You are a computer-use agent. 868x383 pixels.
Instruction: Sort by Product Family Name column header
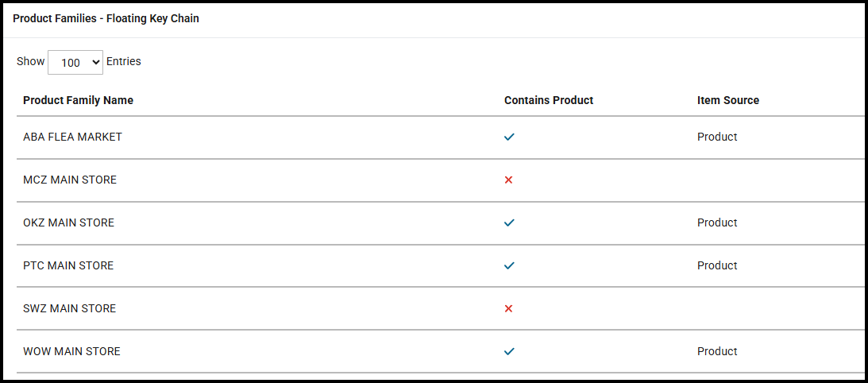(x=78, y=100)
